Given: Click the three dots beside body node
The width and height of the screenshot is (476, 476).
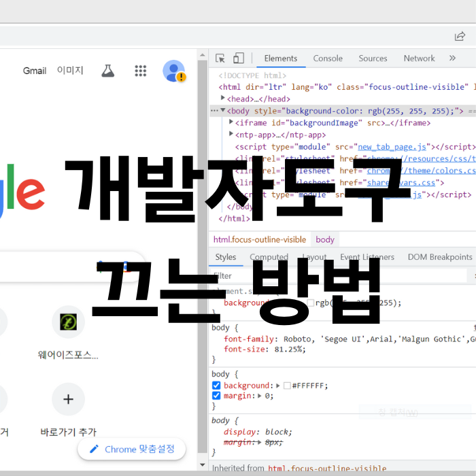Looking at the screenshot, I should tap(214, 110).
